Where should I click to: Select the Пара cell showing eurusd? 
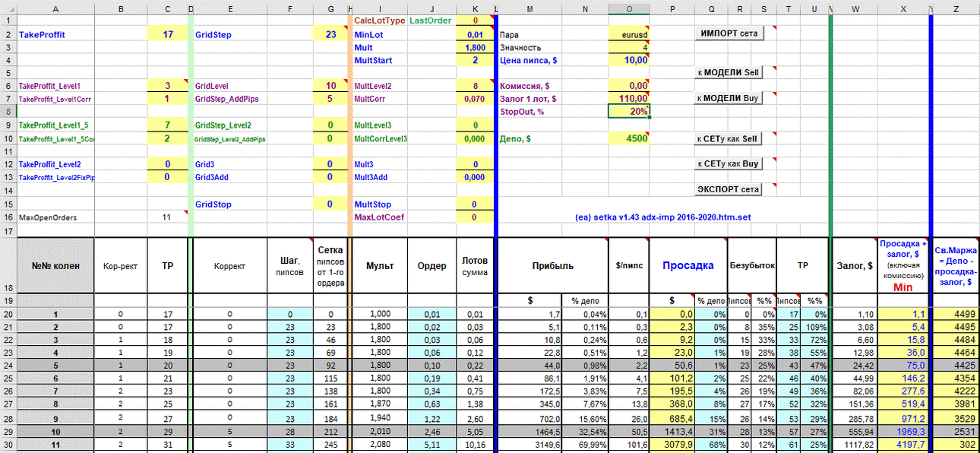(x=629, y=35)
